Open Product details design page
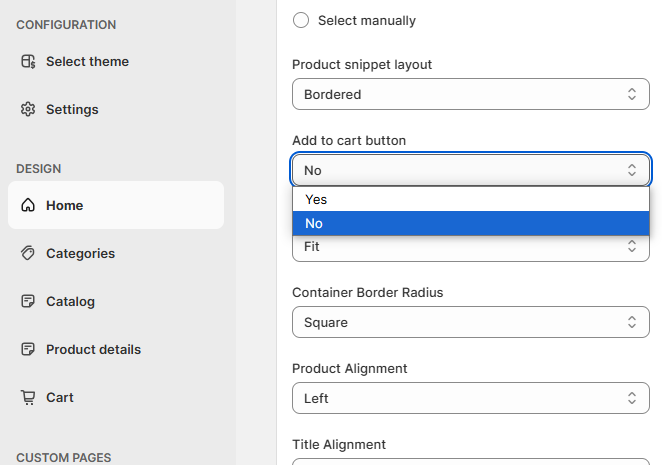The width and height of the screenshot is (662, 465). click(116, 349)
